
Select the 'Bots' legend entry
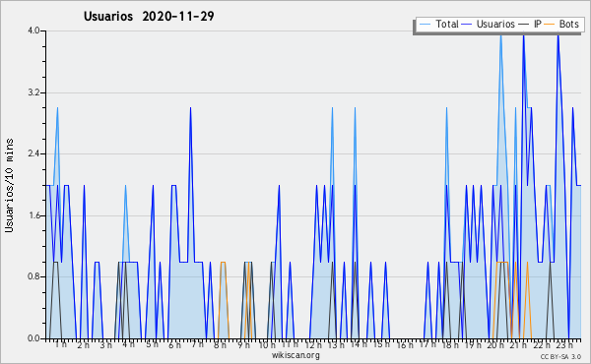(x=568, y=24)
